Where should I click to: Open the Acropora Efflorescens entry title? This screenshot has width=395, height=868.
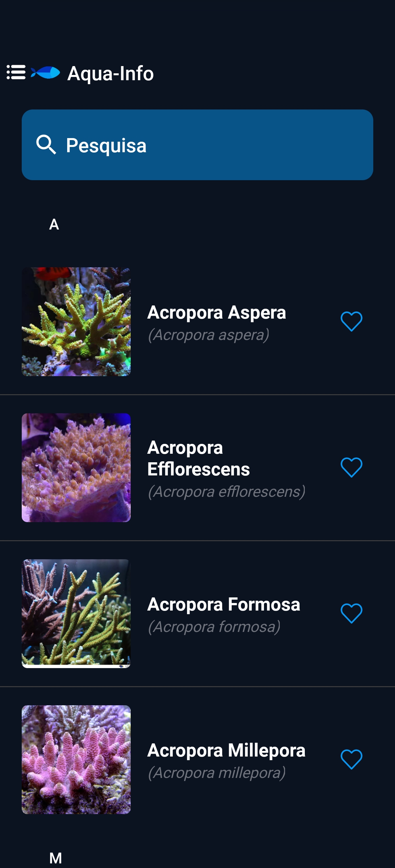198,458
